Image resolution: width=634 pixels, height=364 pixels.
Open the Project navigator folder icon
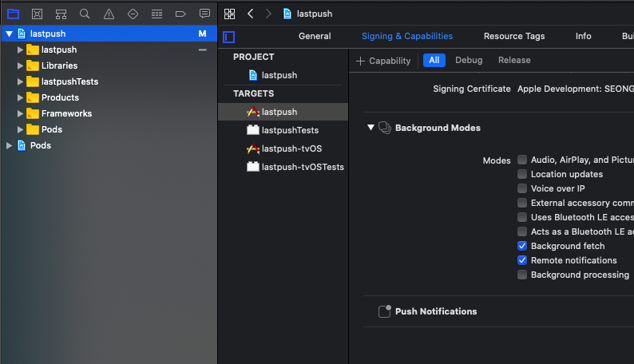[13, 14]
